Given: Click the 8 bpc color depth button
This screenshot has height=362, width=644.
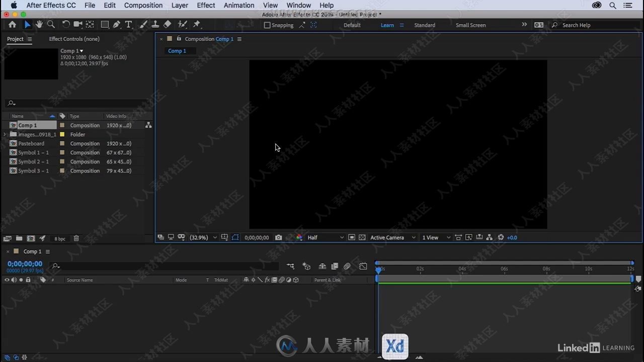Looking at the screenshot, I should coord(60,239).
